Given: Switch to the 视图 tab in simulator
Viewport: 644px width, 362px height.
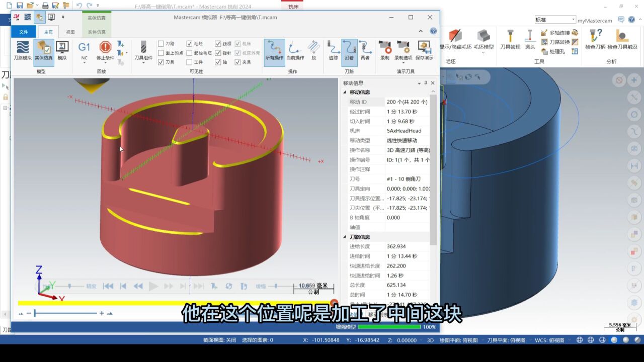Looking at the screenshot, I should click(70, 31).
